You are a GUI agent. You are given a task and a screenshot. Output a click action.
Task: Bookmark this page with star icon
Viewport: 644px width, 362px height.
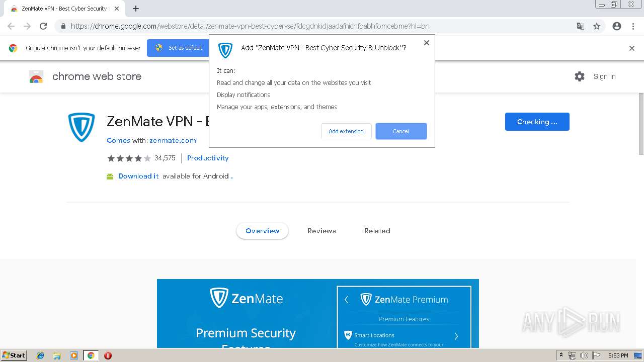point(597,26)
